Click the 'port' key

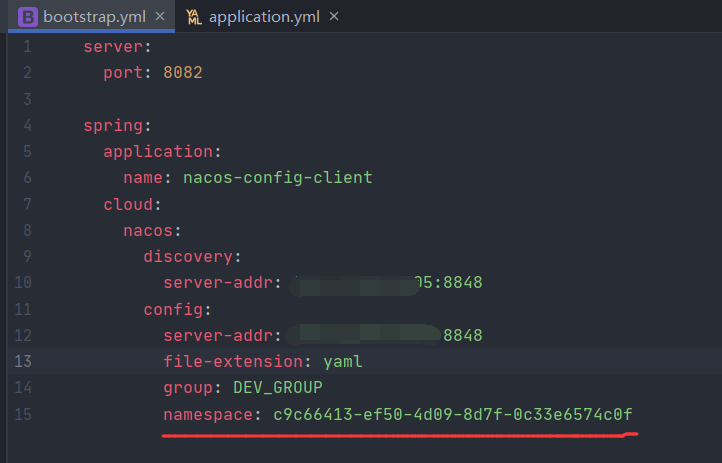123,72
